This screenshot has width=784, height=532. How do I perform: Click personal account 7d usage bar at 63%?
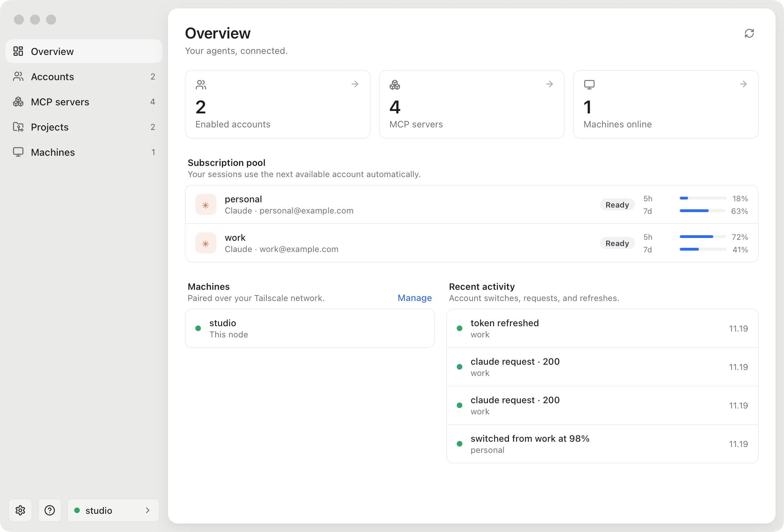click(703, 211)
